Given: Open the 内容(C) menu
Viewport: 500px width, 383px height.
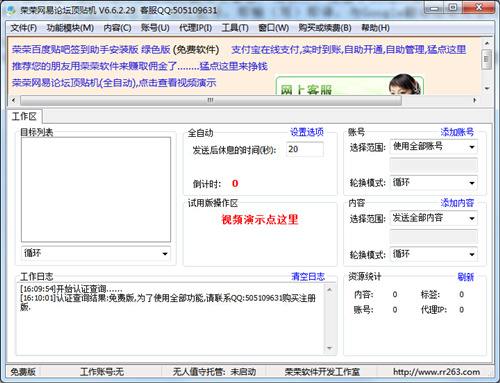Looking at the screenshot, I should click(117, 28).
